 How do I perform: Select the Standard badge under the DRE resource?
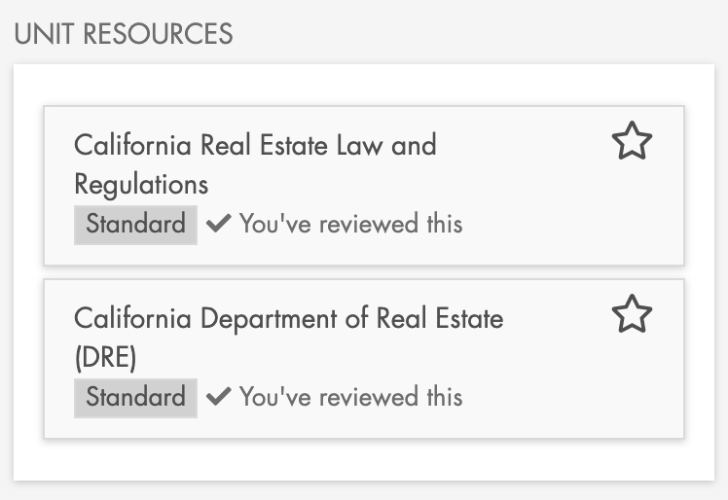136,397
